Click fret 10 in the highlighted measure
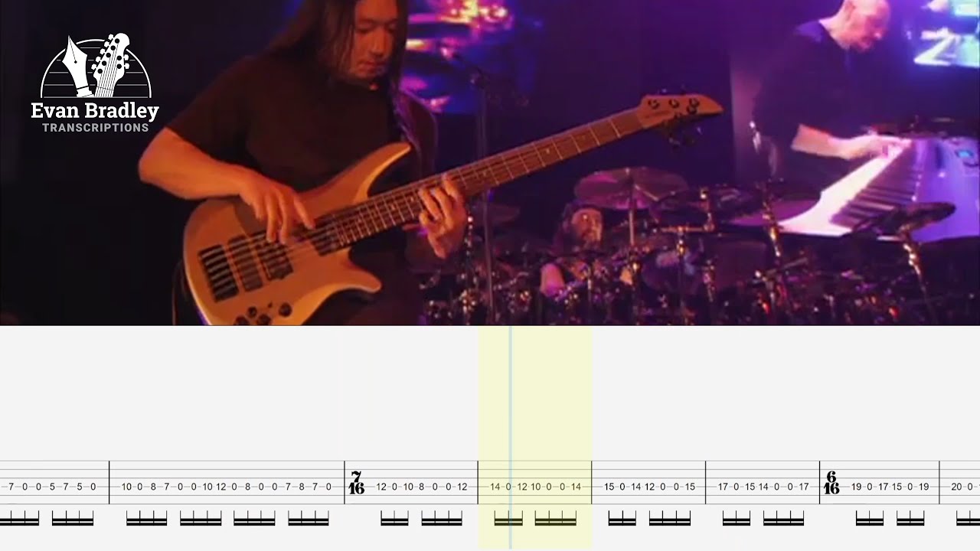 click(x=536, y=487)
